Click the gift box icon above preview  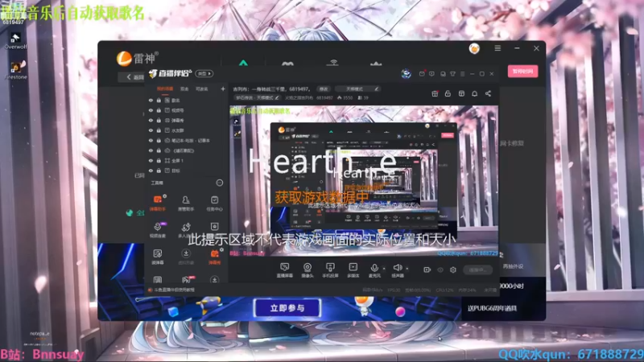click(435, 93)
